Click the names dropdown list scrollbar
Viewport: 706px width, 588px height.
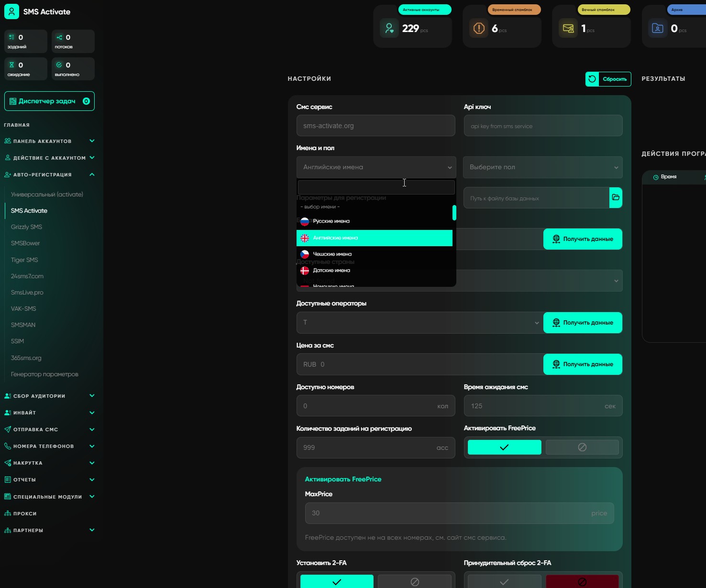(454, 213)
